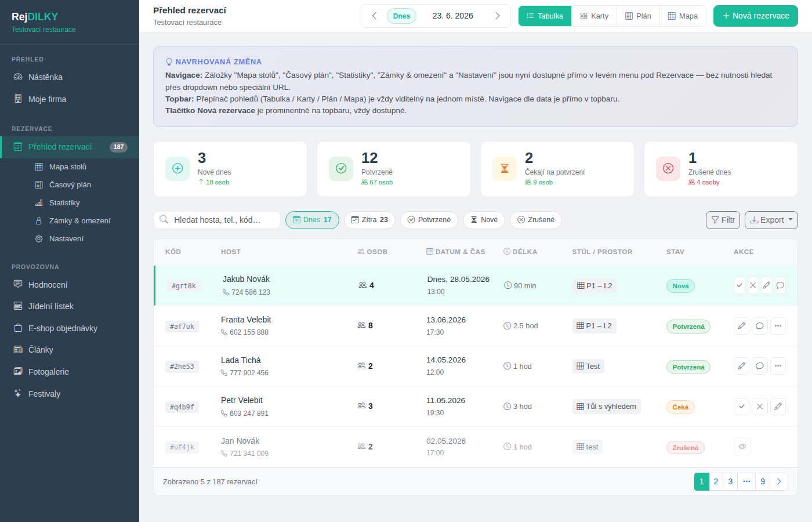This screenshot has width=812, height=522.
Task: Open more actions menu for Franta Velebit
Action: (x=778, y=326)
